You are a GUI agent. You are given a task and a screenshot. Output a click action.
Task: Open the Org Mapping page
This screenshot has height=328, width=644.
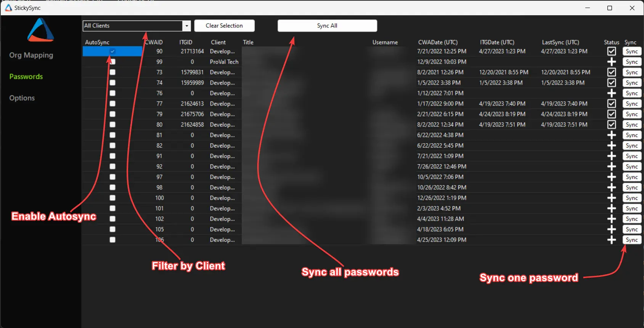[31, 55]
